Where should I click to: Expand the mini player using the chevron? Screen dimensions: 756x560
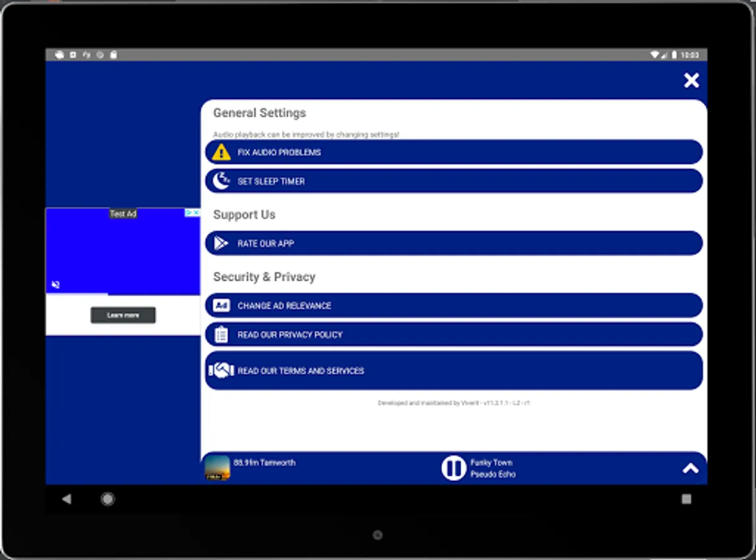tap(690, 467)
